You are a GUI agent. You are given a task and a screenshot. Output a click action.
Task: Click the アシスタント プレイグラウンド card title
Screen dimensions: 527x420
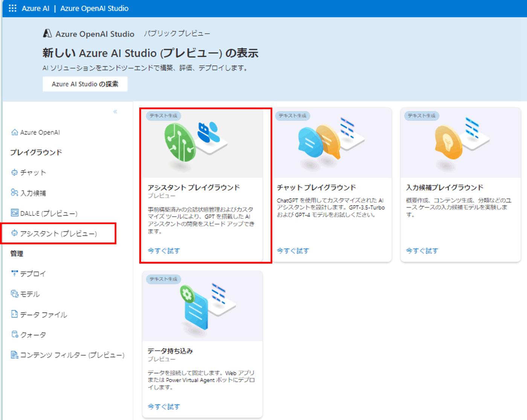tap(194, 187)
